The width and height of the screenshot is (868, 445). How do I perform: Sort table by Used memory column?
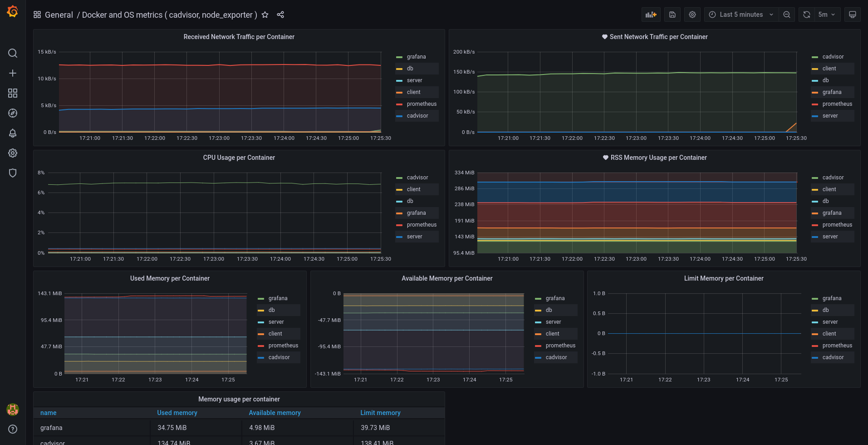pyautogui.click(x=177, y=413)
